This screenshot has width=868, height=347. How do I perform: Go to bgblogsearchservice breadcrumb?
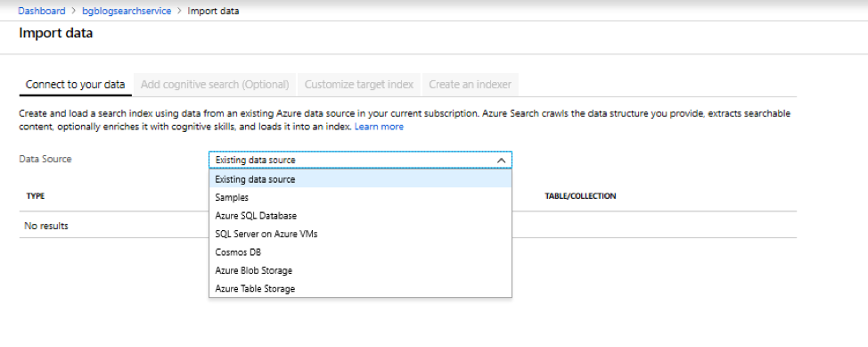click(x=127, y=11)
